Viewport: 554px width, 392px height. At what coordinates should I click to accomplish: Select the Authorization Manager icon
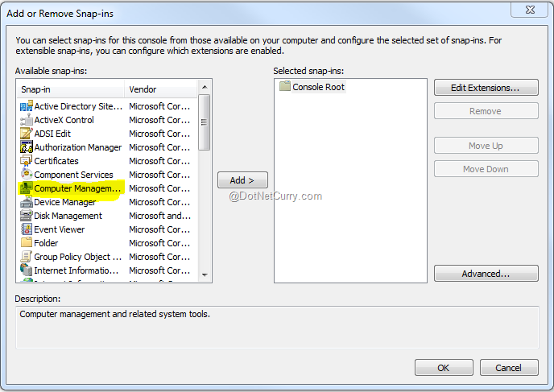tap(26, 147)
